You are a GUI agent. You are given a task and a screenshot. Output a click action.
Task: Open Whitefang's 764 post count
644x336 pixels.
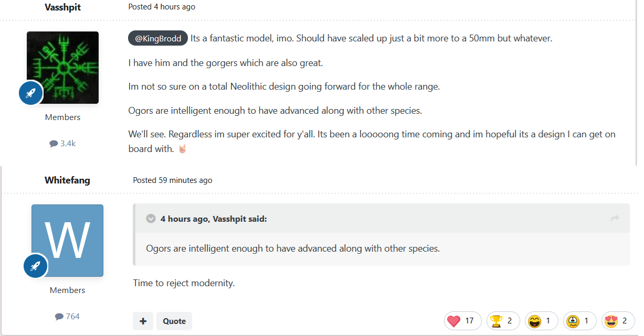click(67, 316)
